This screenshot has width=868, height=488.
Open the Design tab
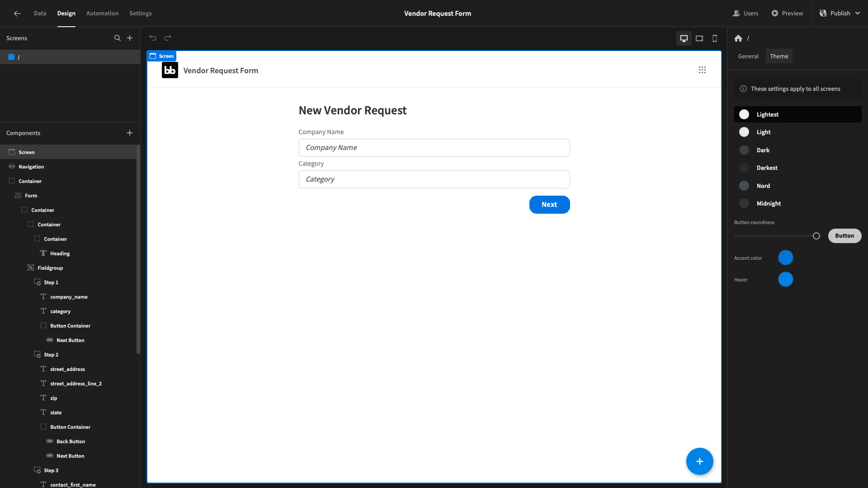click(x=66, y=14)
